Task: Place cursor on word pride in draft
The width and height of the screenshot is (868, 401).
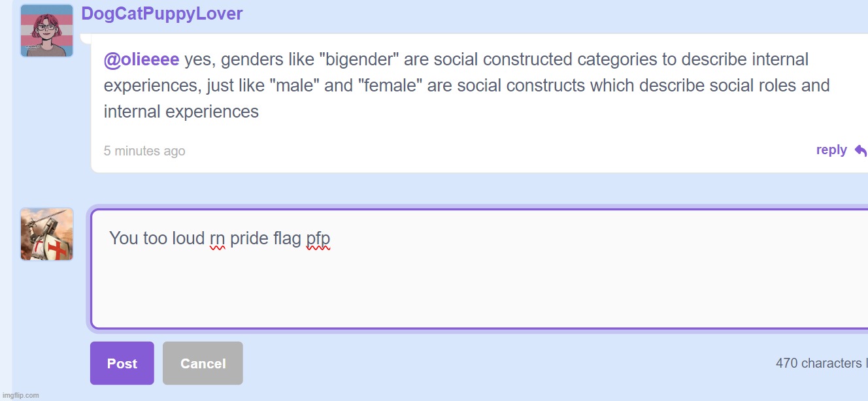Action: [249, 239]
